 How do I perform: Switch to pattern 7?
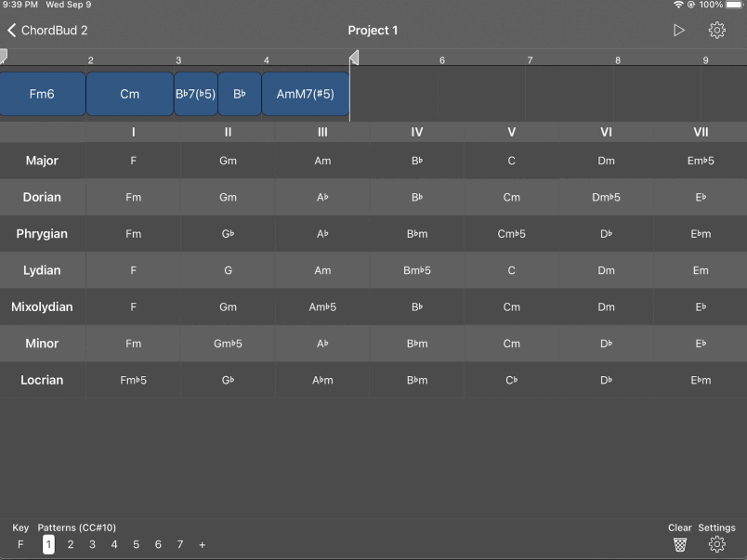pos(180,545)
